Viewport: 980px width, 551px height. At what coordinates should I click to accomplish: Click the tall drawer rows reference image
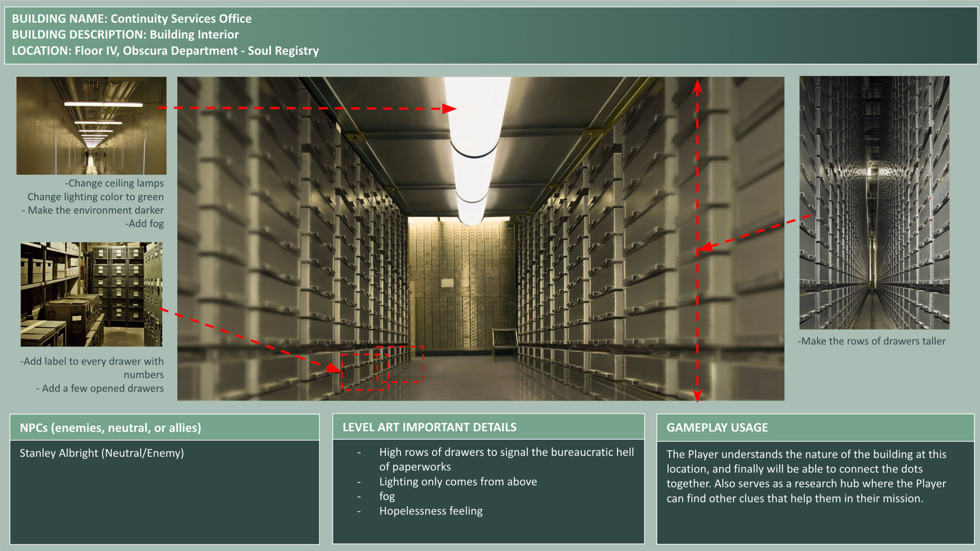(874, 202)
